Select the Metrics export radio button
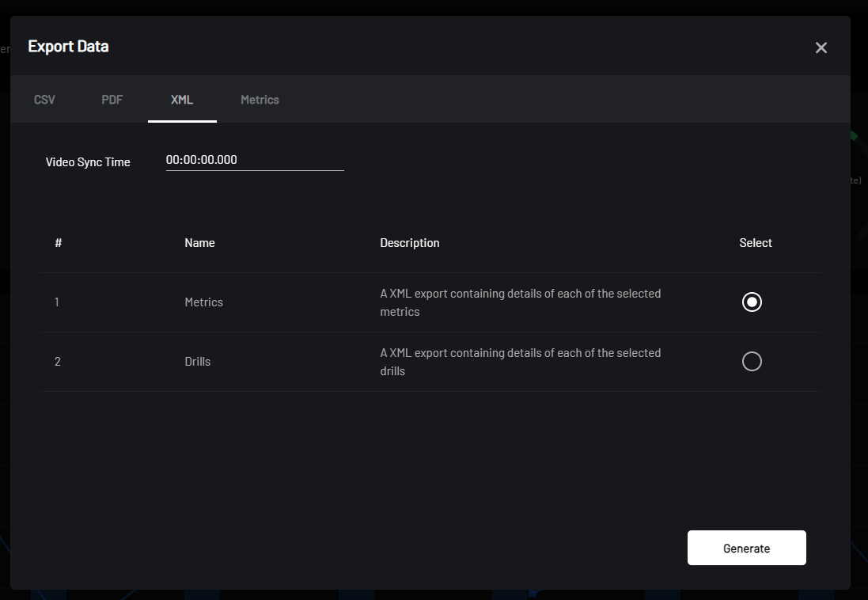The height and width of the screenshot is (600, 868). coord(752,302)
